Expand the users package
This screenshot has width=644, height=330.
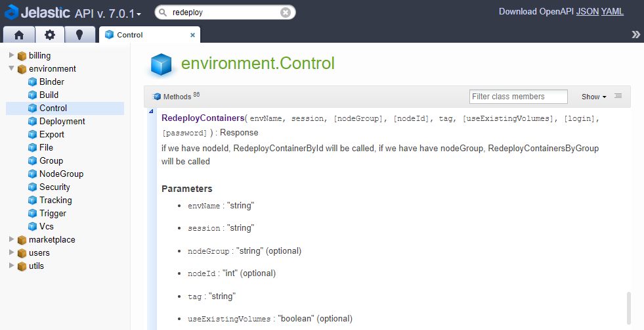coord(12,252)
